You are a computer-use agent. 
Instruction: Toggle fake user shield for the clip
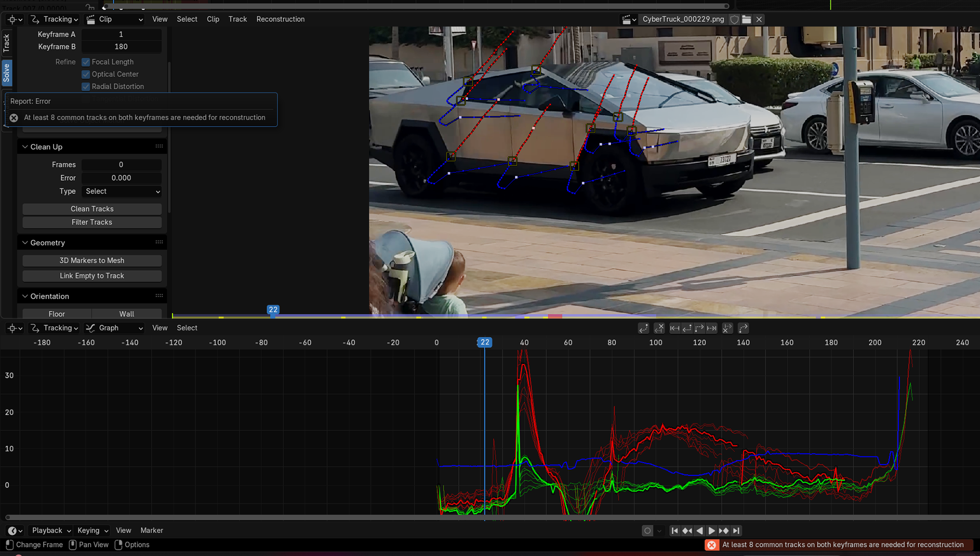click(x=734, y=19)
